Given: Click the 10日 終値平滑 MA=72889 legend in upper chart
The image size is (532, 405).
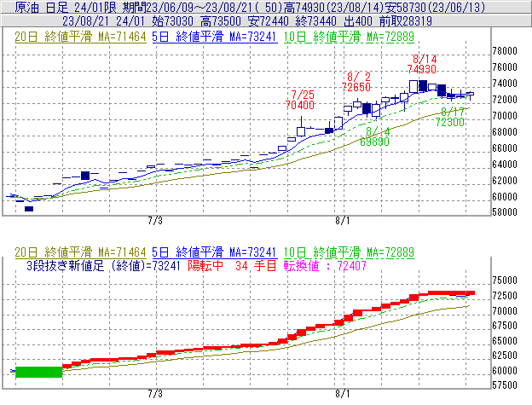Looking at the screenshot, I should tap(349, 37).
